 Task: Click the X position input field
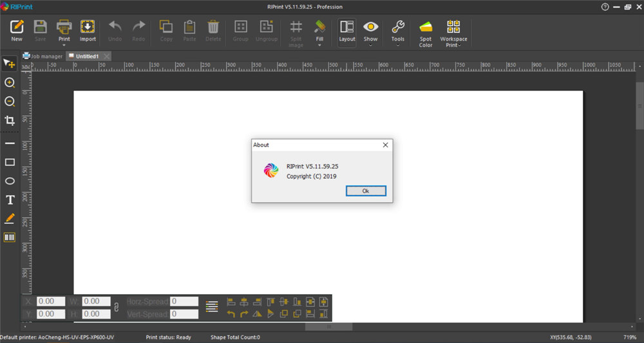51,302
